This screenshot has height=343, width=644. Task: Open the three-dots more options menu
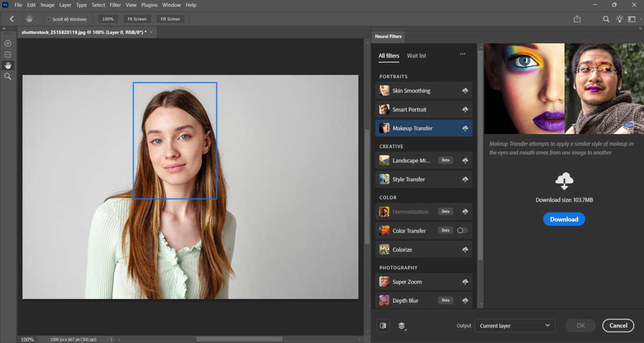click(463, 54)
